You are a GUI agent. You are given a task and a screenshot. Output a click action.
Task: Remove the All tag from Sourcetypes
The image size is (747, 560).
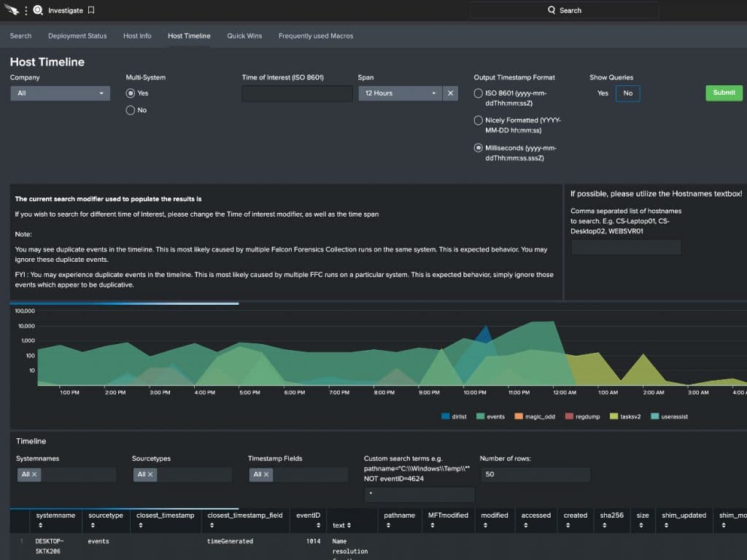pos(150,474)
